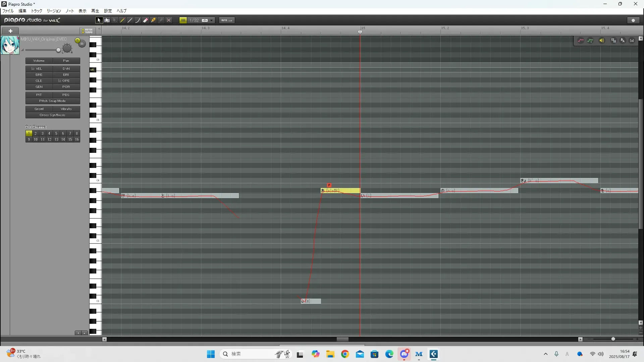Click the yellow speaker monitor icon

[602, 41]
